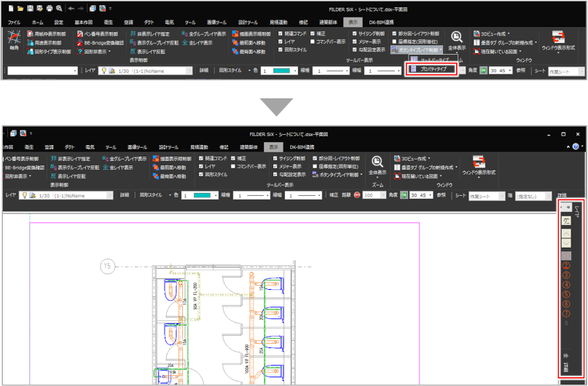Viewport: 588px width, 386px height.
Task: Click the layer panel up arrow button
Action: point(565,233)
